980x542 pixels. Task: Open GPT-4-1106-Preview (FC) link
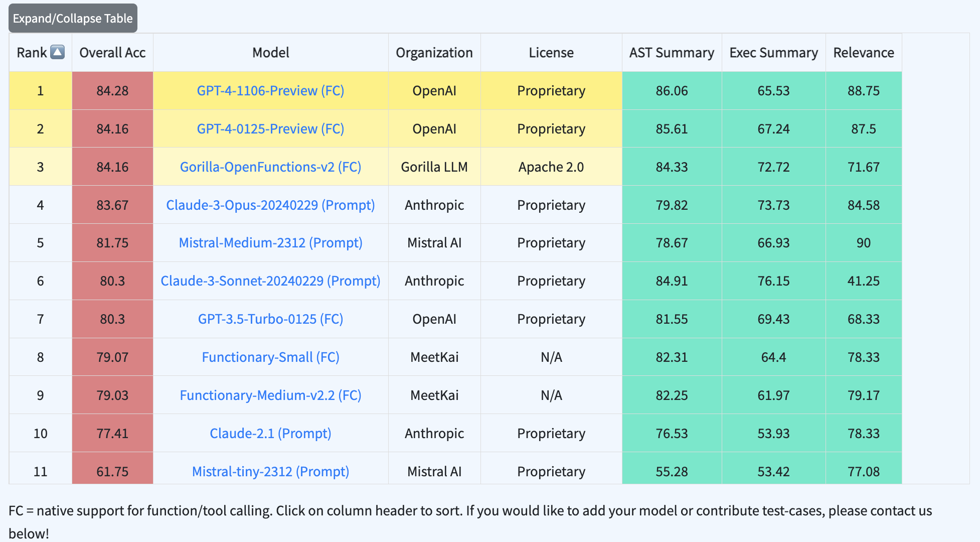[x=270, y=91]
